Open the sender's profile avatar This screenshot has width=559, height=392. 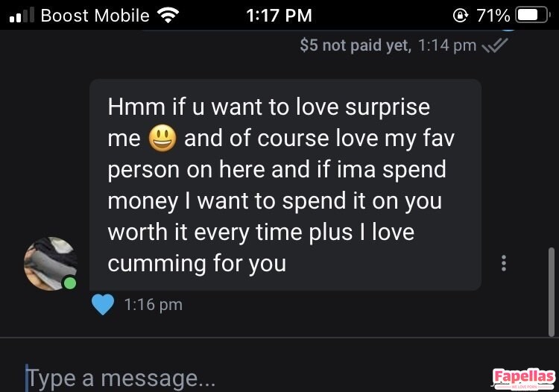pyautogui.click(x=51, y=264)
